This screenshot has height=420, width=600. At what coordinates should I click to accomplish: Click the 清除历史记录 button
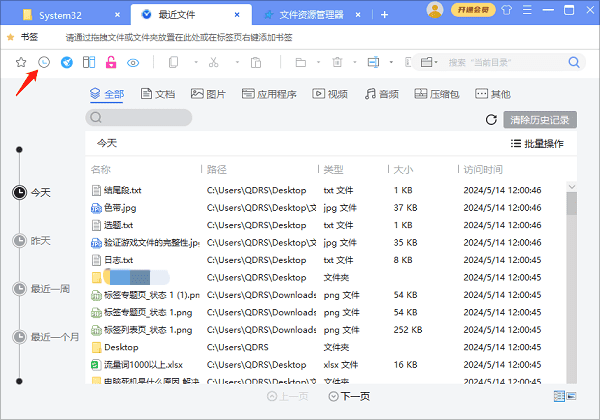pyautogui.click(x=540, y=120)
